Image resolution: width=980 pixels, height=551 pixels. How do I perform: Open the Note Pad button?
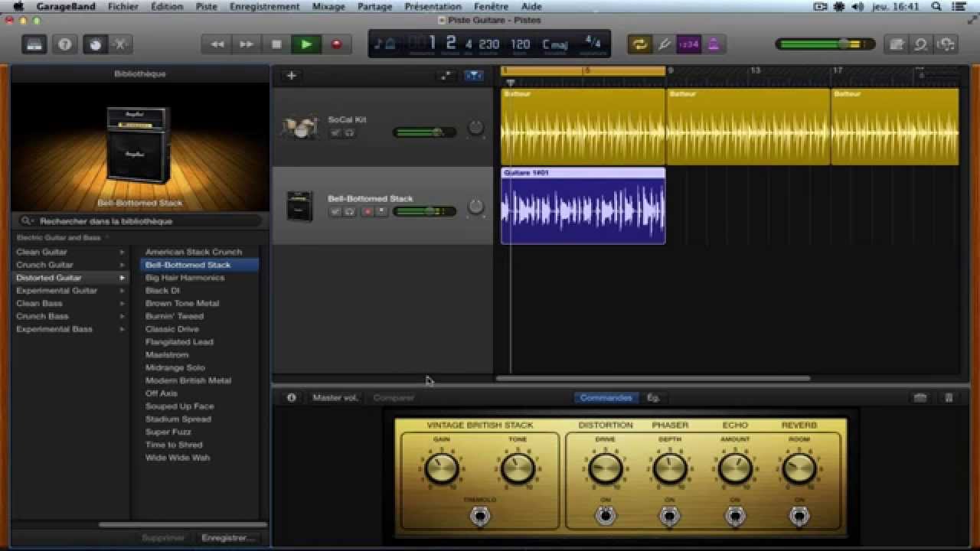click(896, 44)
